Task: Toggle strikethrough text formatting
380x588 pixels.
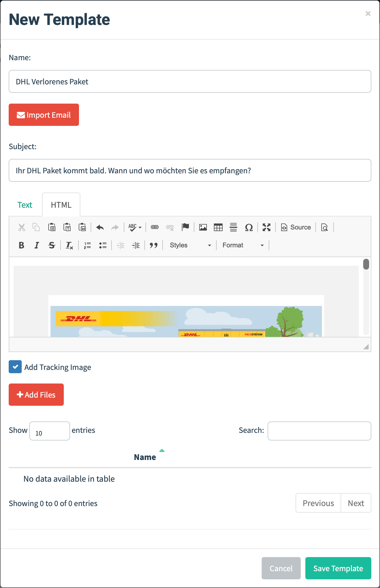Action: coord(52,245)
